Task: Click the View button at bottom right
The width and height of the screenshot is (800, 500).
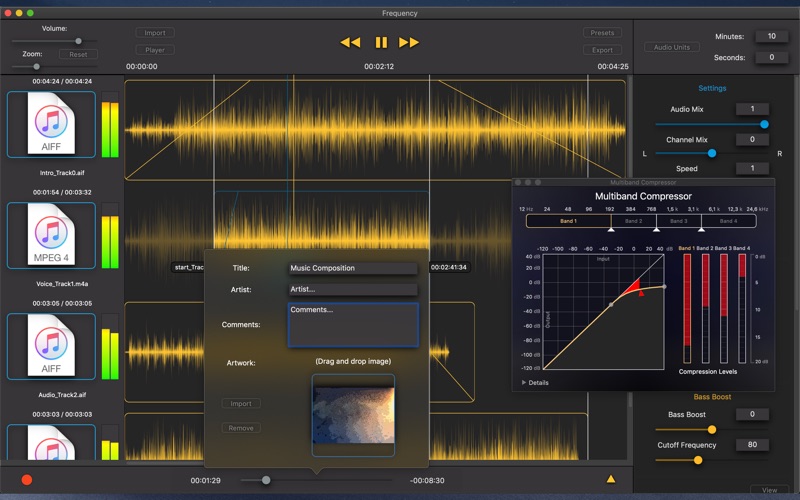Action: pyautogui.click(x=770, y=490)
